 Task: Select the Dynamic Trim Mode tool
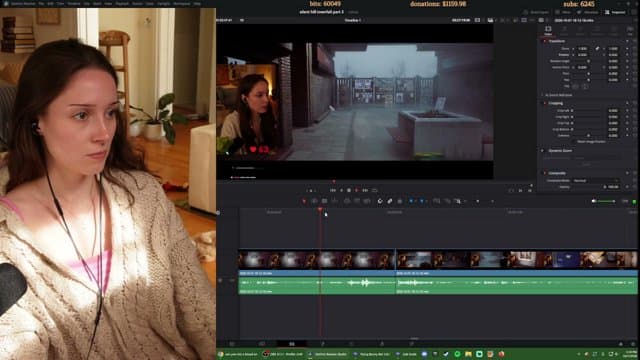[324, 201]
